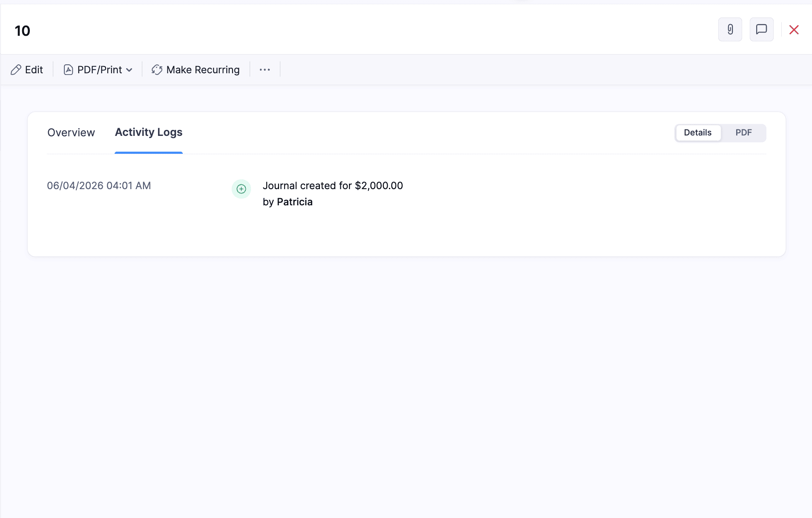
Task: Click the PDF file icon beside PDF/Print
Action: [68, 69]
